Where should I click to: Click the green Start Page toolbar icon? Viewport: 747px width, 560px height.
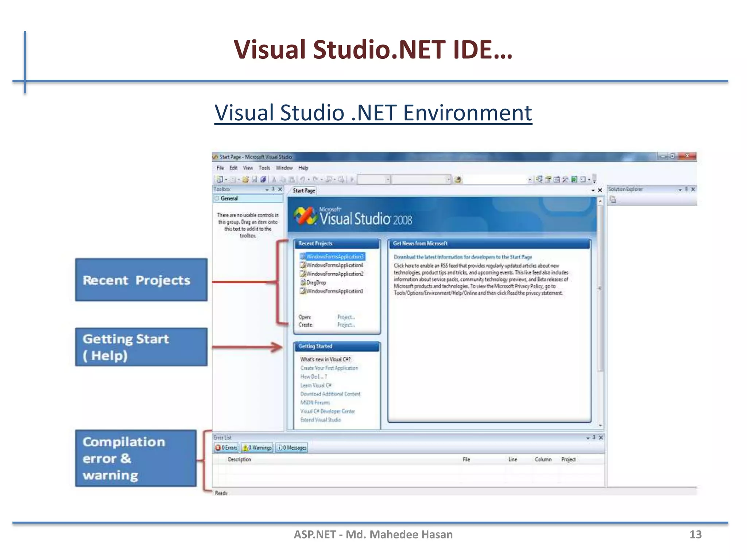pyautogui.click(x=574, y=179)
